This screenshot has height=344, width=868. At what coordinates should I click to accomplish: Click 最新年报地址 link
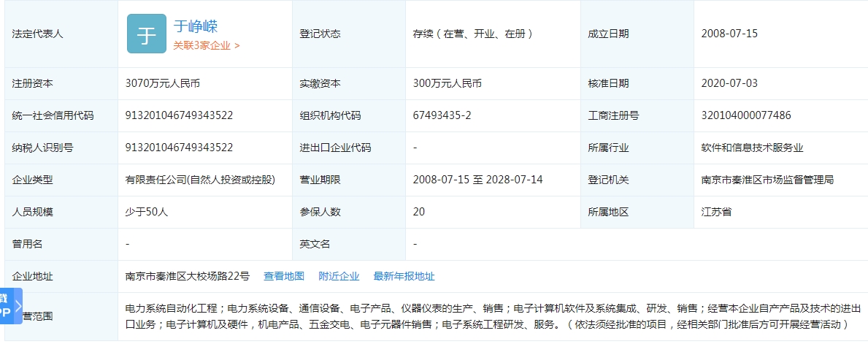tap(404, 276)
